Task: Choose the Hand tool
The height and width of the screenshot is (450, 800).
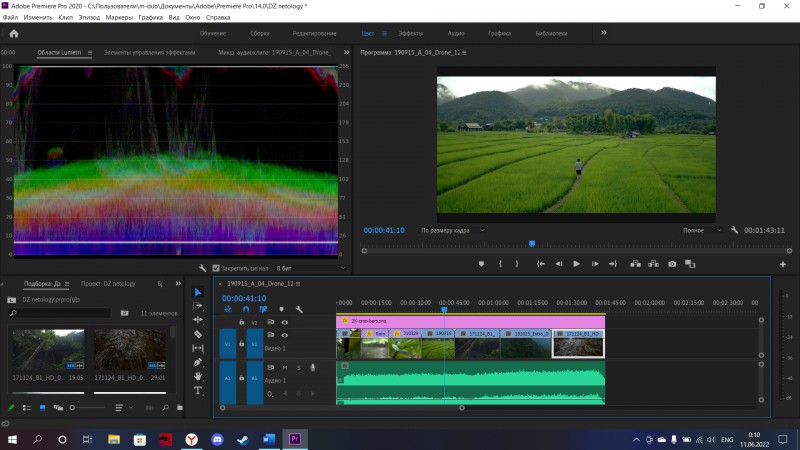Action: tap(198, 376)
